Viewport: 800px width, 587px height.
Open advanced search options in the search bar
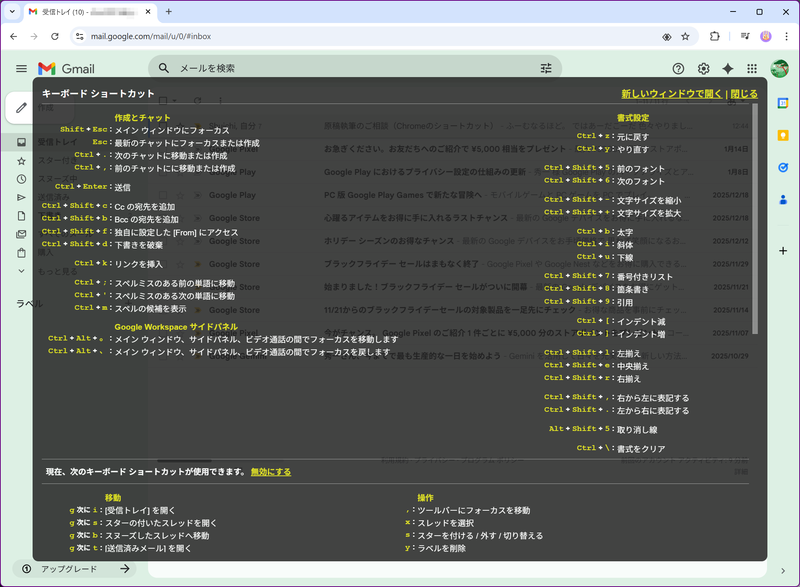click(546, 68)
